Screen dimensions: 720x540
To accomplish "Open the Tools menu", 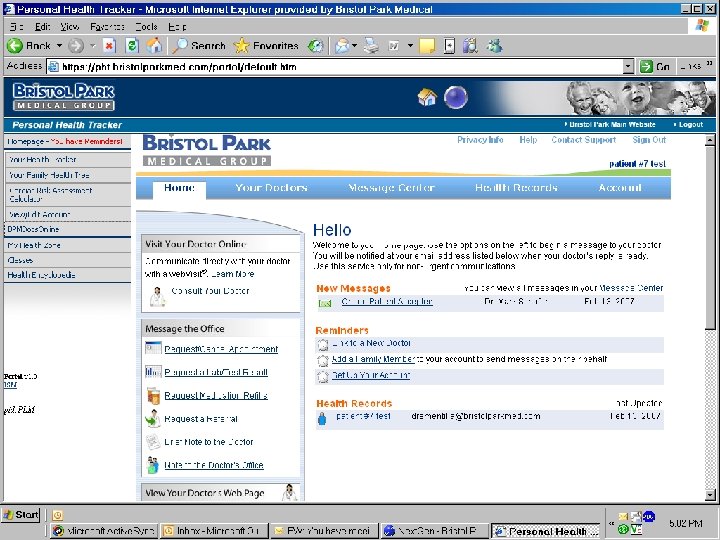I will [146, 27].
